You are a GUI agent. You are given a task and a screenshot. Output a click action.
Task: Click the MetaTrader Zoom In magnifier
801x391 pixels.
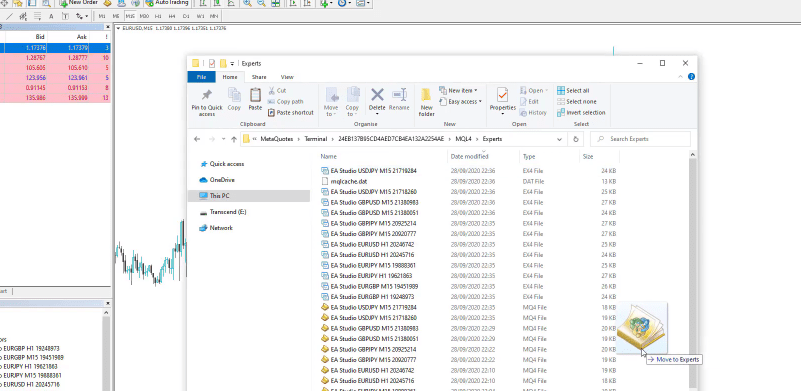click(247, 3)
